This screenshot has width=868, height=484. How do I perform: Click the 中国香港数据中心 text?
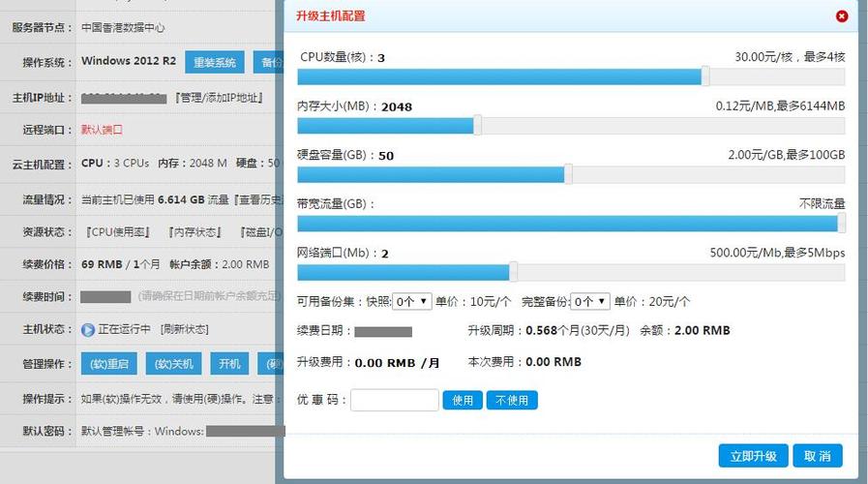point(123,28)
